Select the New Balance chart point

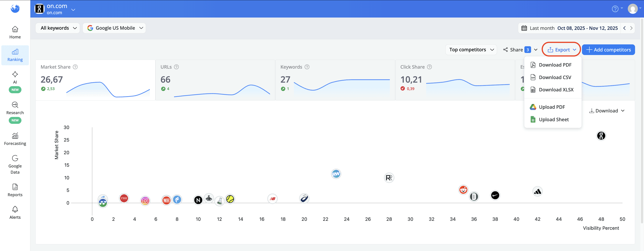(272, 199)
